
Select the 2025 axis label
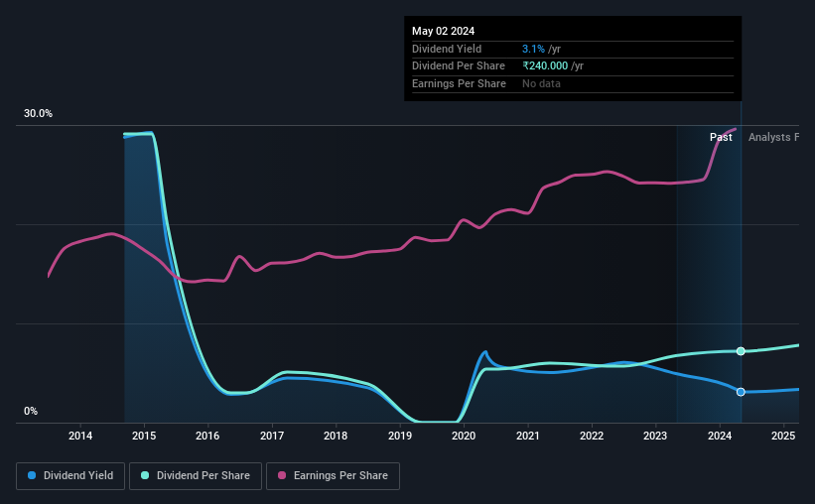[783, 436]
